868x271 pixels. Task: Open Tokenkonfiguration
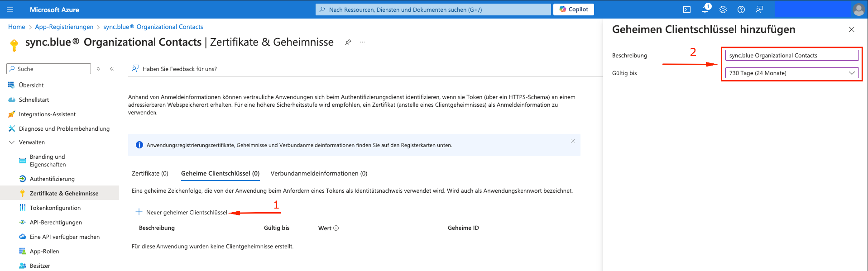click(x=55, y=208)
